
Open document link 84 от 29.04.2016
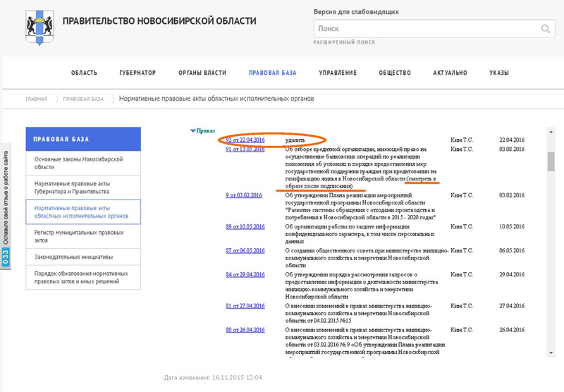tap(245, 274)
